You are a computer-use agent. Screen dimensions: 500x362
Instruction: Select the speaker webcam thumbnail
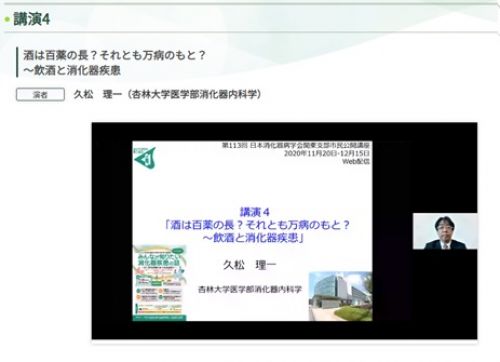(x=445, y=231)
